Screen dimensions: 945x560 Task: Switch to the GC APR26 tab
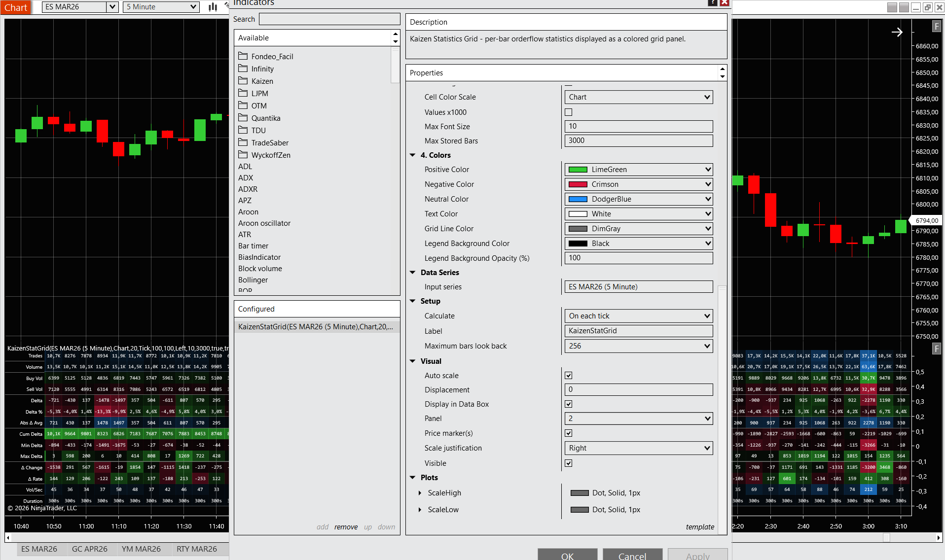click(90, 549)
